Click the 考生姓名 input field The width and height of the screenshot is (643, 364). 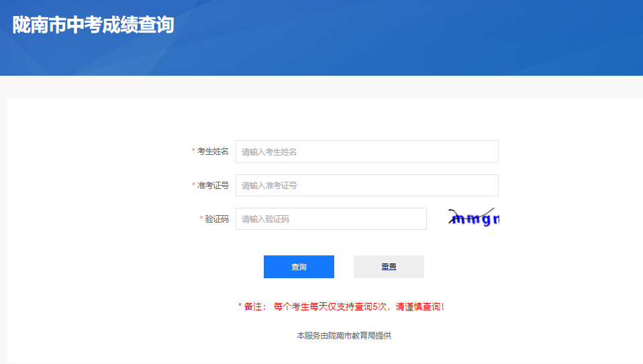coord(366,151)
